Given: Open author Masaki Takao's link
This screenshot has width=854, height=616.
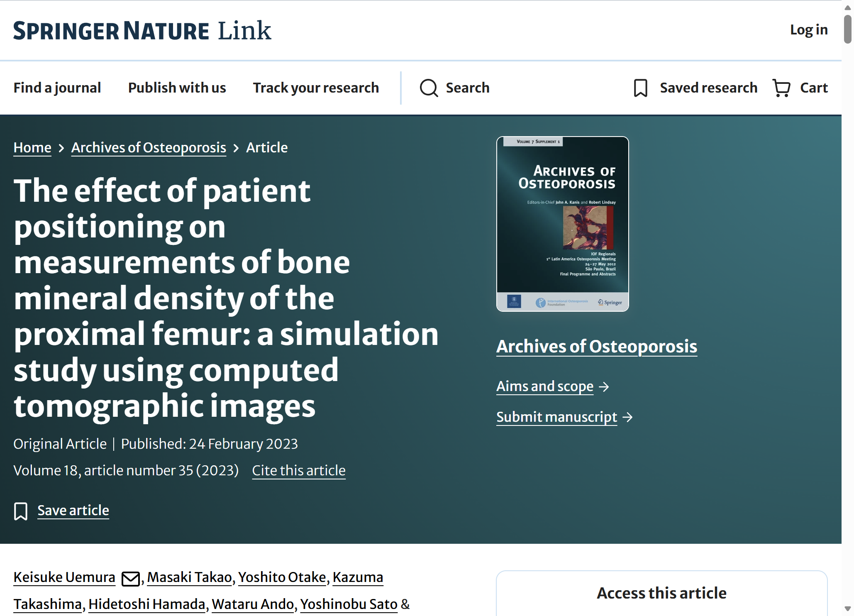Looking at the screenshot, I should pos(190,577).
